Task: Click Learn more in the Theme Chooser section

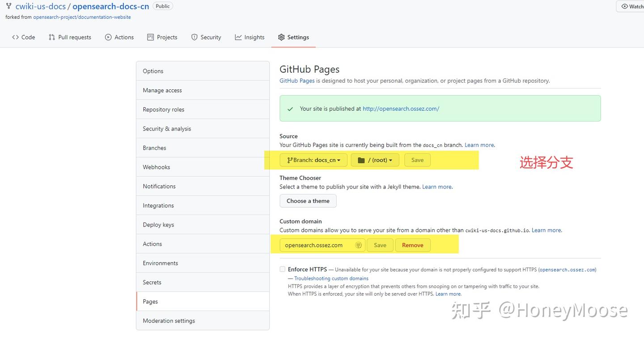Action: click(437, 187)
